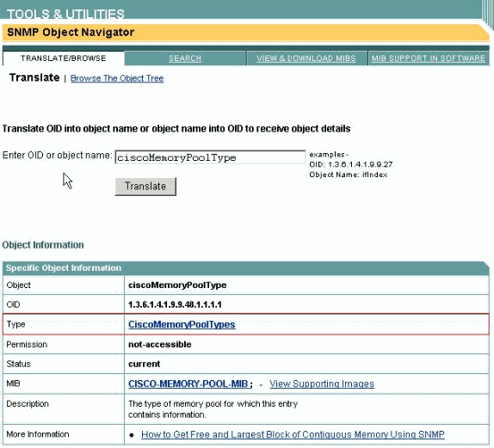
Task: Open the View & Download MIBs tab
Action: (306, 58)
